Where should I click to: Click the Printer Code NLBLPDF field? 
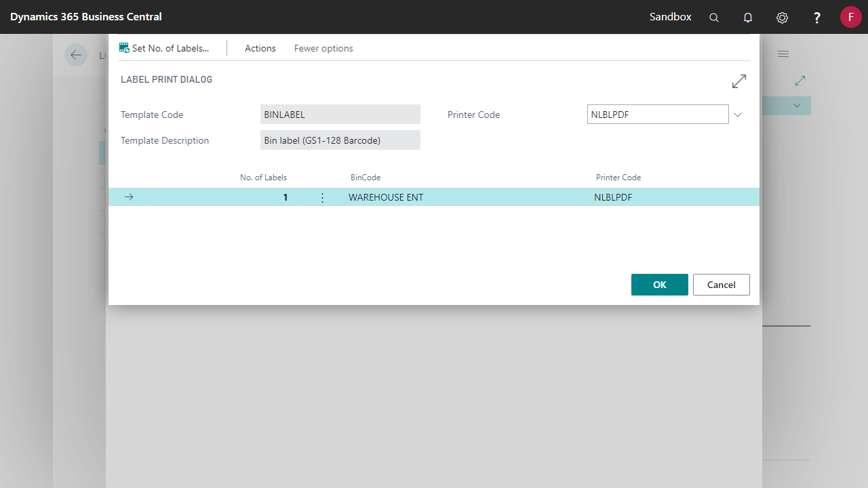coord(658,115)
